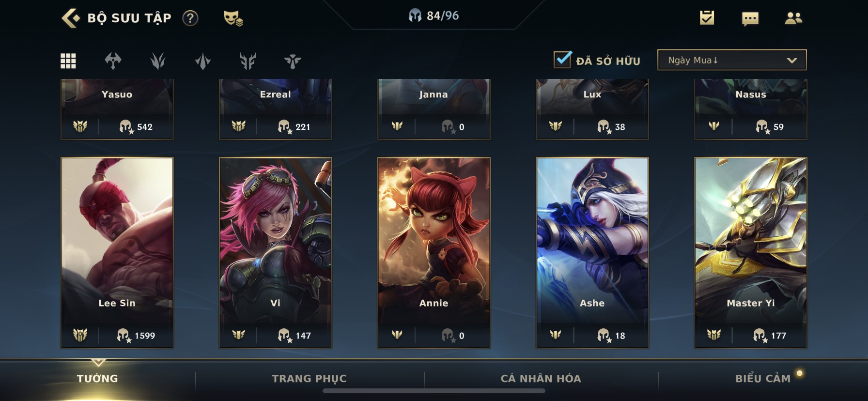Tap the bottom horizontal scroll bar

[434, 391]
